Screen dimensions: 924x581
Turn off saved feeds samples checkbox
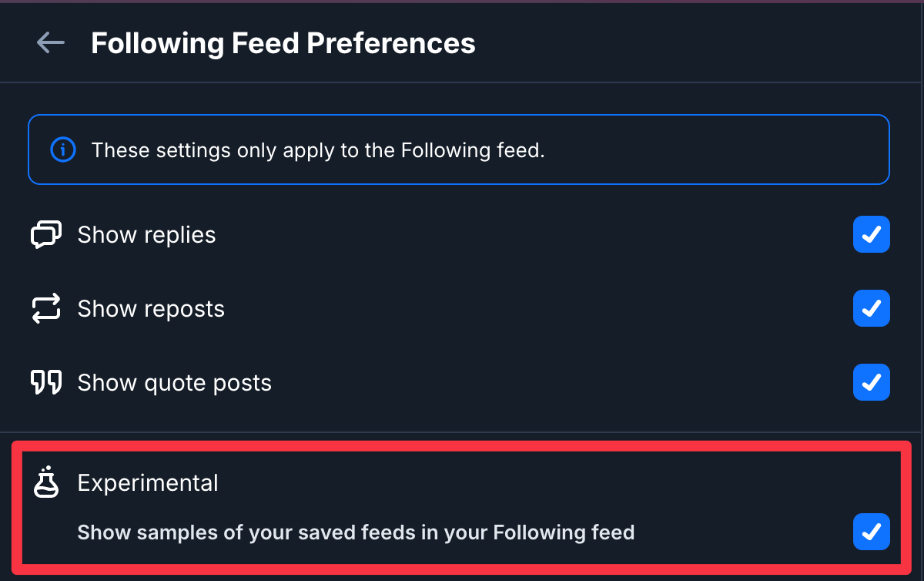(871, 532)
